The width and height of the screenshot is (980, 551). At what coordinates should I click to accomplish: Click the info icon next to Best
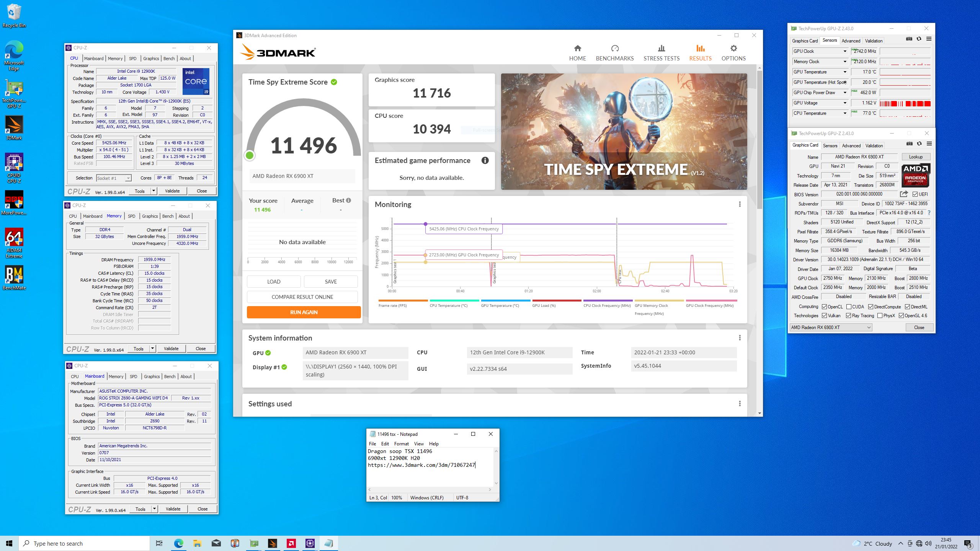click(348, 200)
